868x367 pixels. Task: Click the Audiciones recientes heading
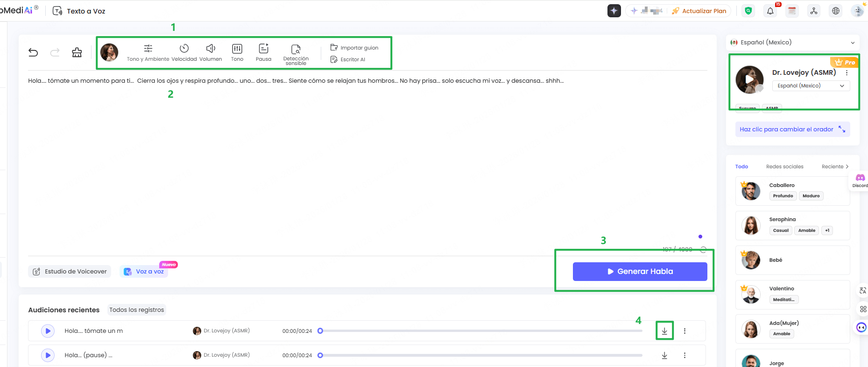tap(64, 310)
